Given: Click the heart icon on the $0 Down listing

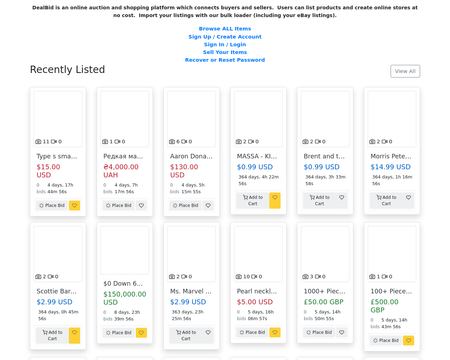Looking at the screenshot, I should point(141,333).
